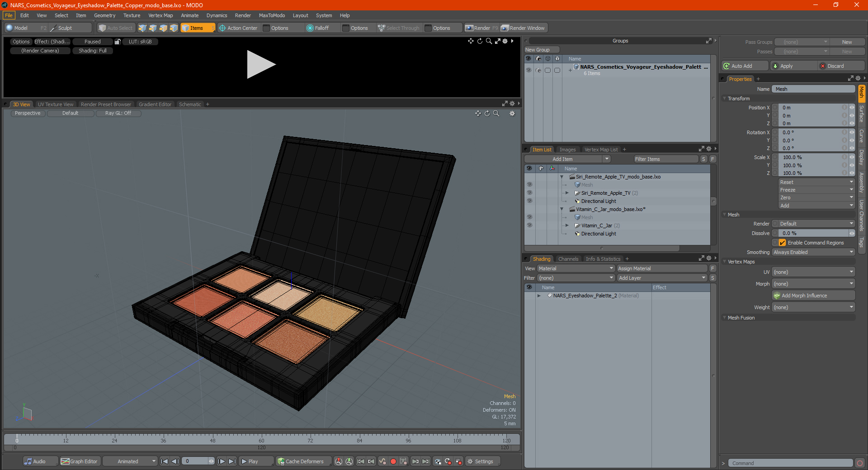Toggle eye of NARS_Cosmetics group
This screenshot has height=470, width=868.
coord(528,70)
